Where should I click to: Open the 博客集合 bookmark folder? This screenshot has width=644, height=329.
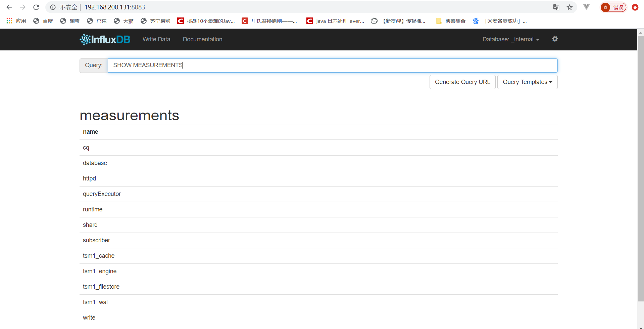[451, 21]
